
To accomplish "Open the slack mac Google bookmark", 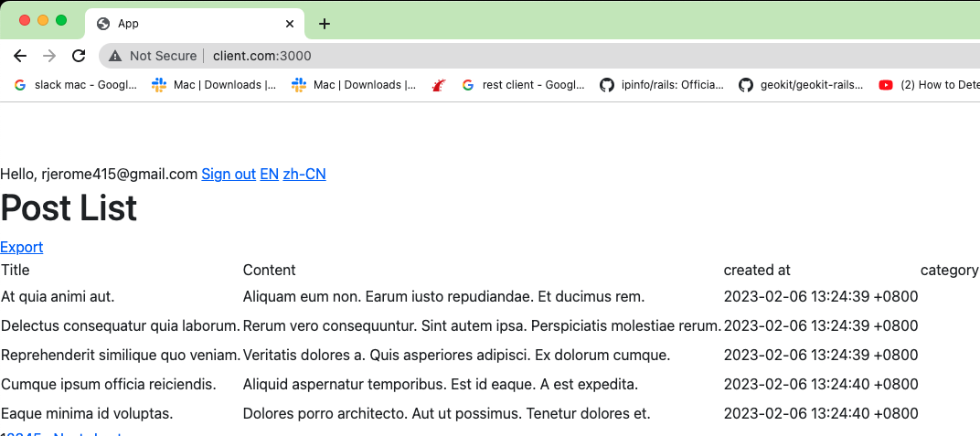I will (x=76, y=85).
